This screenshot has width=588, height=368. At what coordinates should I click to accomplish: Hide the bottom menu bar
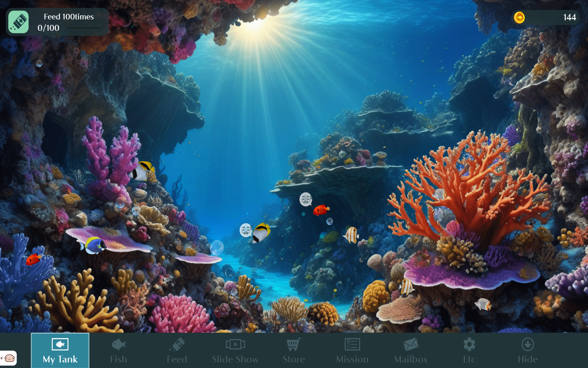(x=528, y=350)
